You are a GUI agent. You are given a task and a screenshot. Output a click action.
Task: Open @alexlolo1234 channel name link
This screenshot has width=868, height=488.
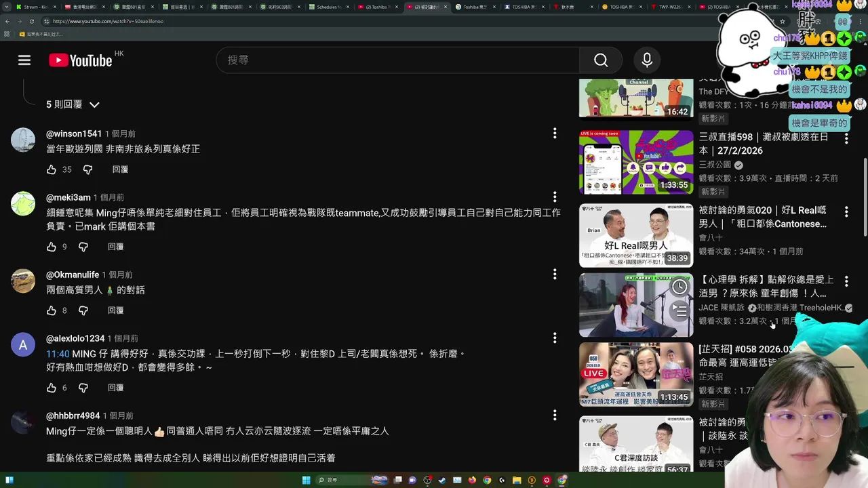[x=75, y=338]
